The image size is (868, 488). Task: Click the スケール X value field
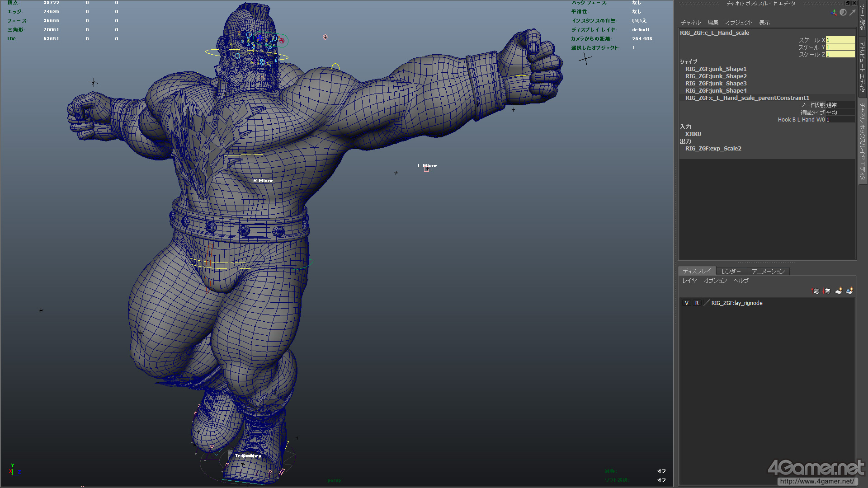840,40
